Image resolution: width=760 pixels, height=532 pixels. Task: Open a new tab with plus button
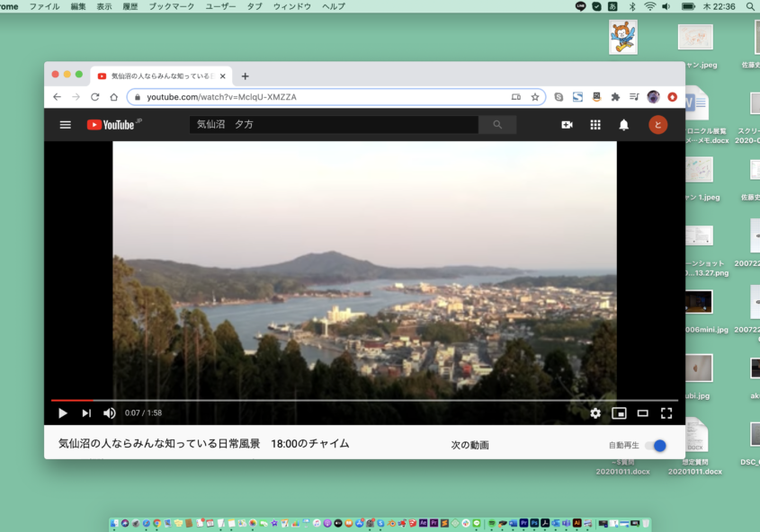[245, 76]
